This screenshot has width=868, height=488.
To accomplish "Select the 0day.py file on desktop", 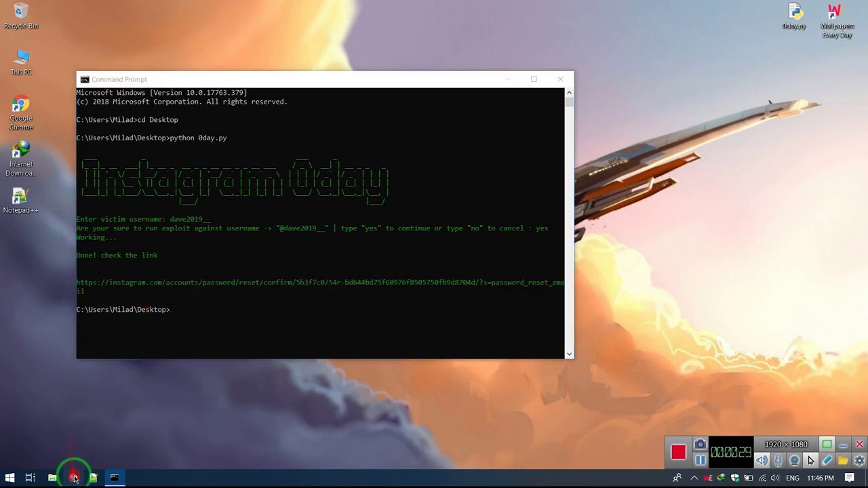I will [794, 16].
